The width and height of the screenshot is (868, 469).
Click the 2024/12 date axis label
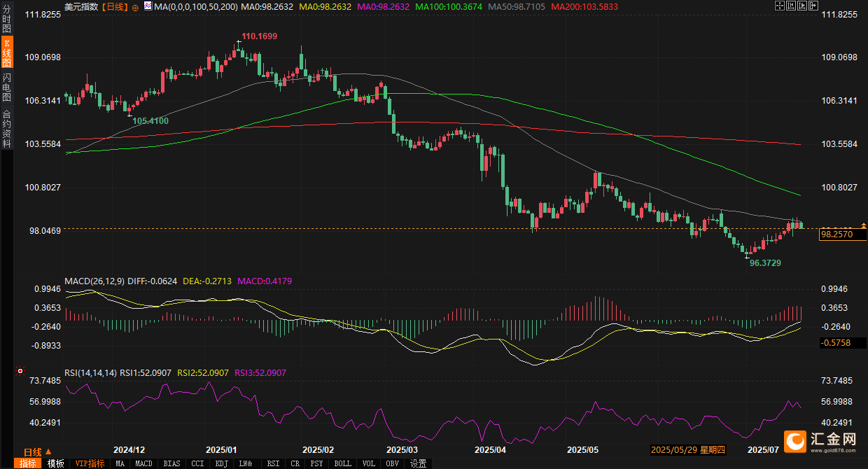(129, 449)
